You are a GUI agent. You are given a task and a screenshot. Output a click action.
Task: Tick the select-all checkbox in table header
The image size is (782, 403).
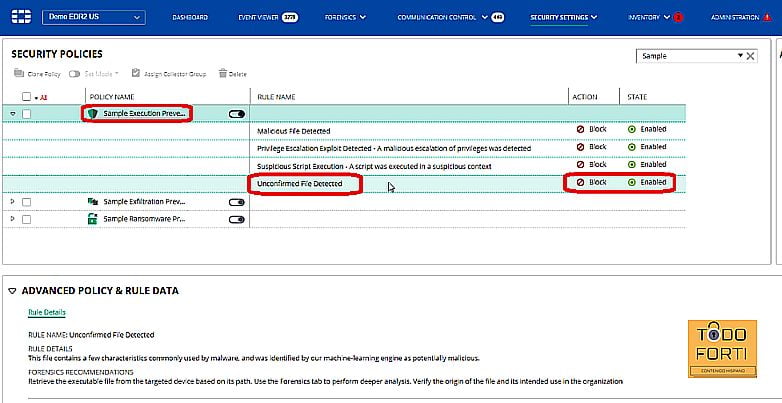[27, 97]
